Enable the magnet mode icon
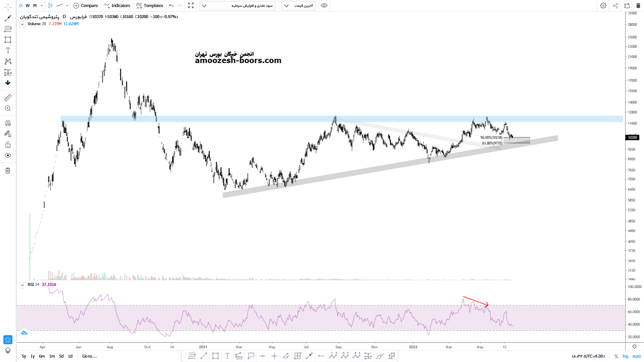 coord(8,123)
